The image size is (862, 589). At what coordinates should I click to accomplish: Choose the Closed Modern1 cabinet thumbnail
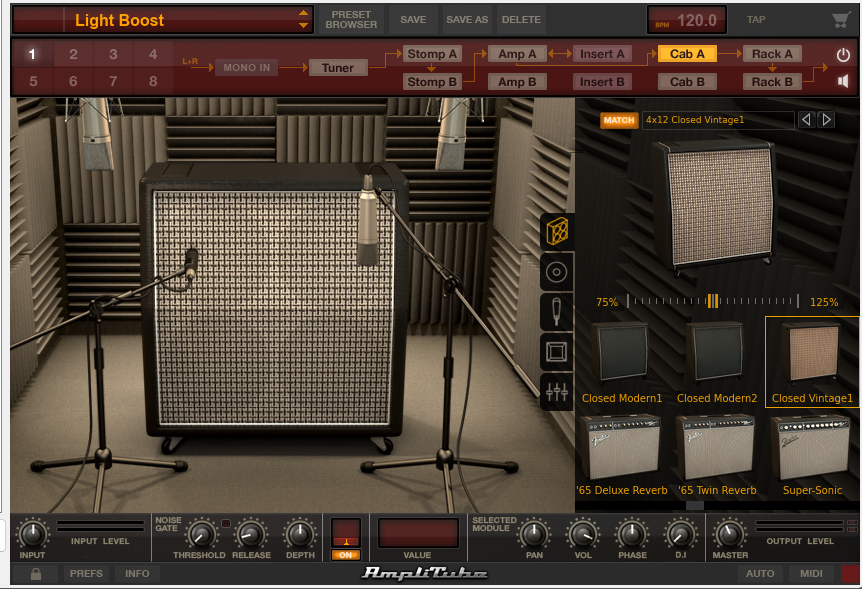[x=621, y=363]
